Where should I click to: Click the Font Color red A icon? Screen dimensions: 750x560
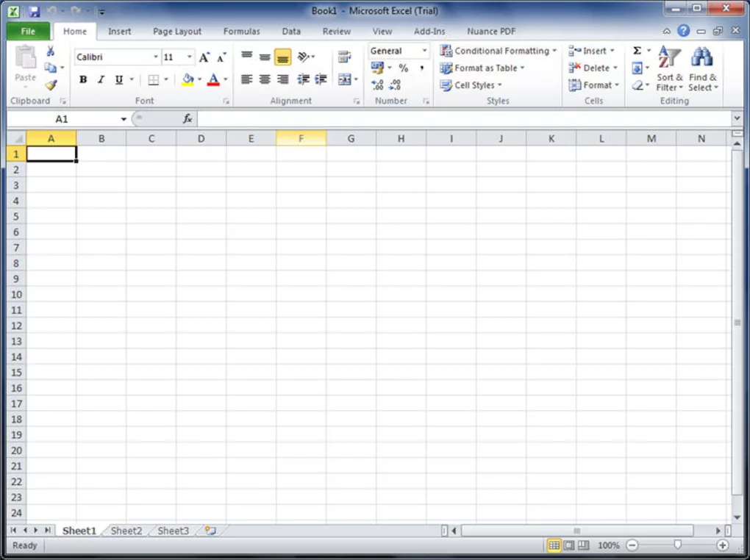[x=213, y=80]
